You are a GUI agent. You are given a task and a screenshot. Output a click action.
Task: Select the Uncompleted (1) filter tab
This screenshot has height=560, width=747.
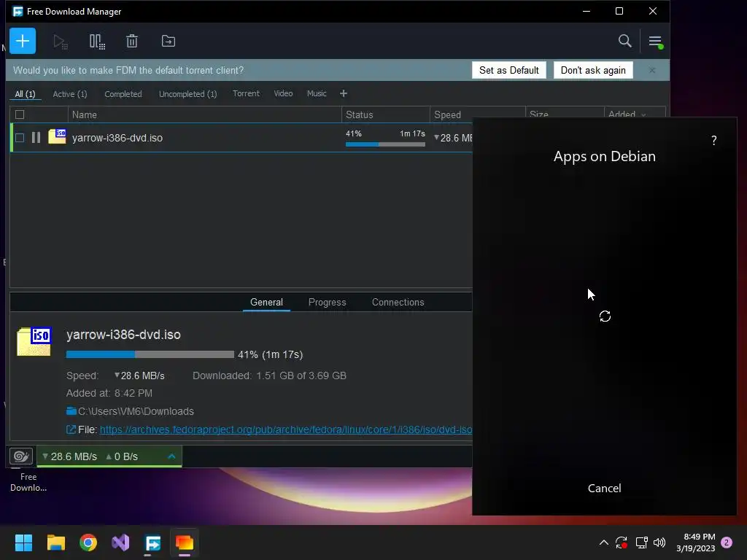click(187, 94)
